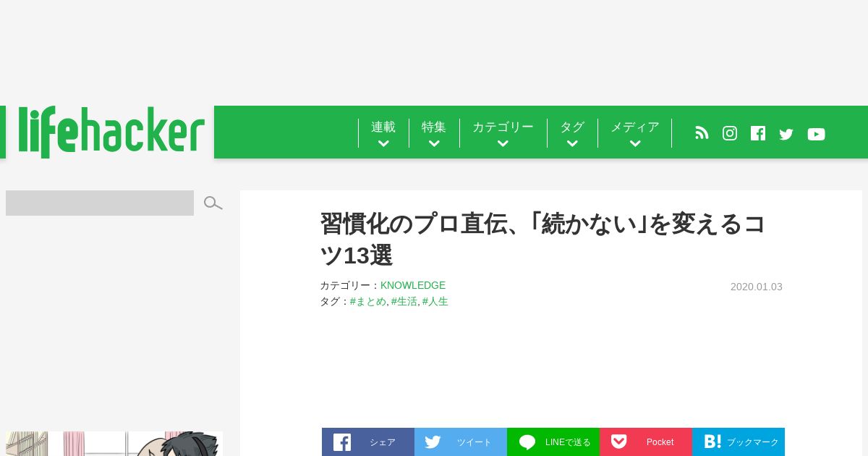Open the #人生 tag link
The width and height of the screenshot is (868, 456).
(435, 301)
